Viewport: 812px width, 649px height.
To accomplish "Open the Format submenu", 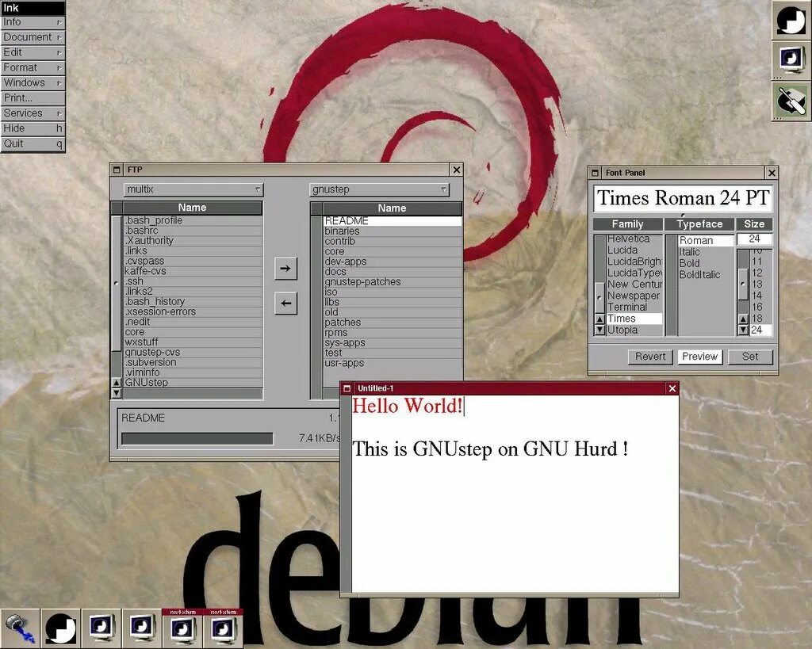I will point(33,68).
